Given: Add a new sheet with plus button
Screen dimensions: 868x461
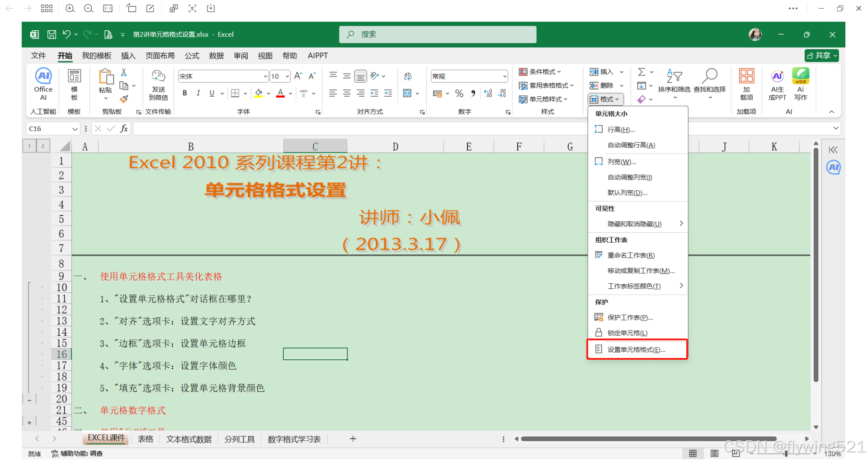Looking at the screenshot, I should click(353, 439).
